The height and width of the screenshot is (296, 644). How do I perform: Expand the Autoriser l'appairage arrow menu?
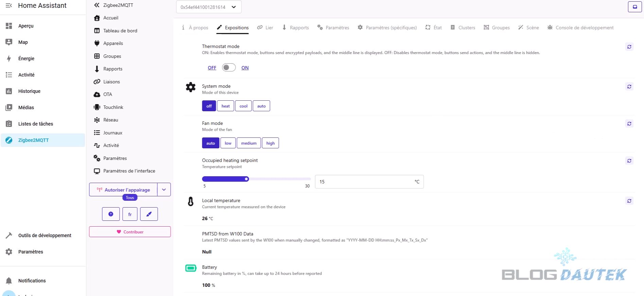164,190
